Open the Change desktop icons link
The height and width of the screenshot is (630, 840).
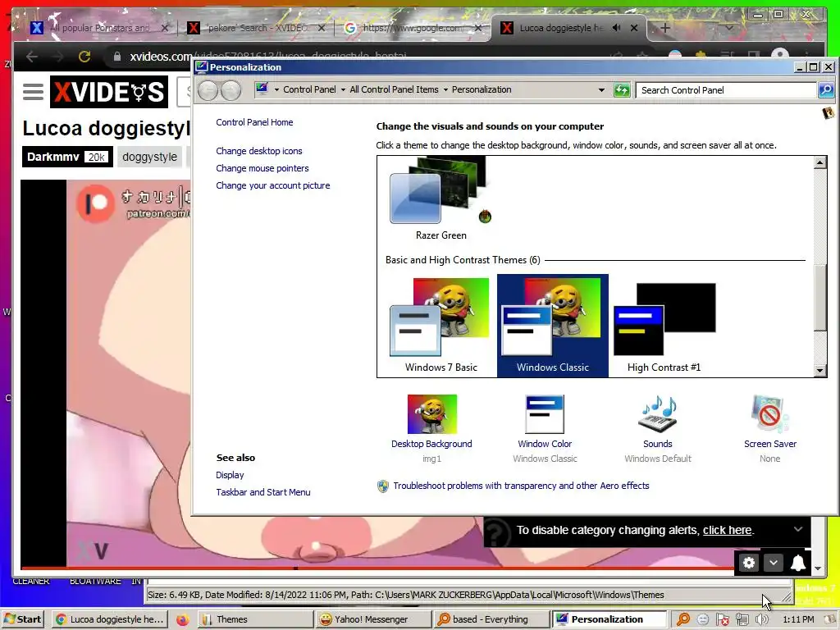(258, 151)
